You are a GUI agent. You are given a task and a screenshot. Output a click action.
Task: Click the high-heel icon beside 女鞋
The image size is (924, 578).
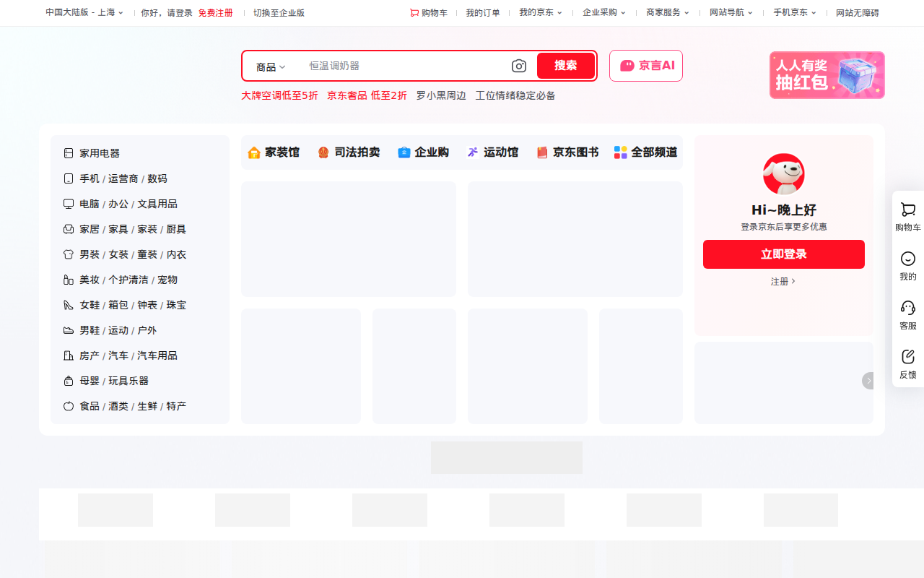69,305
